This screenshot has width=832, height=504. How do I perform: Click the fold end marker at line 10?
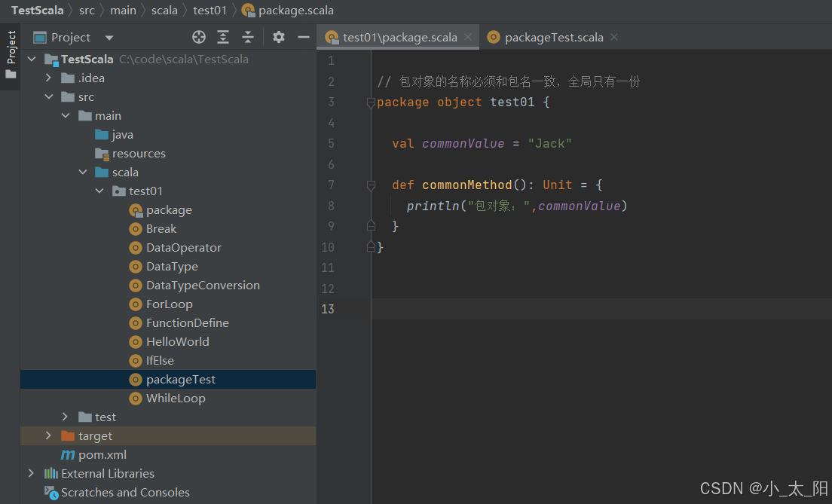click(x=371, y=246)
